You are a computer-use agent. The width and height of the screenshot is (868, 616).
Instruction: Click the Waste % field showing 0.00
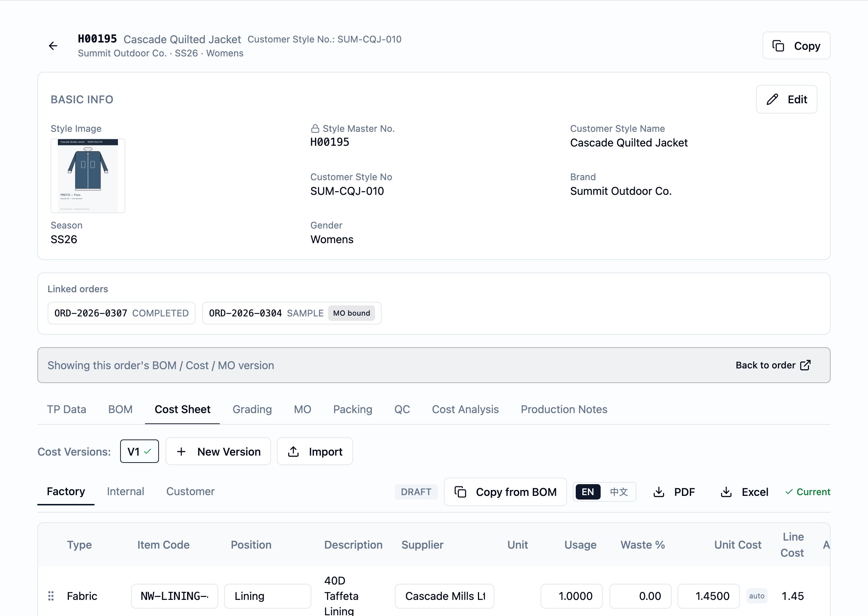[640, 596]
